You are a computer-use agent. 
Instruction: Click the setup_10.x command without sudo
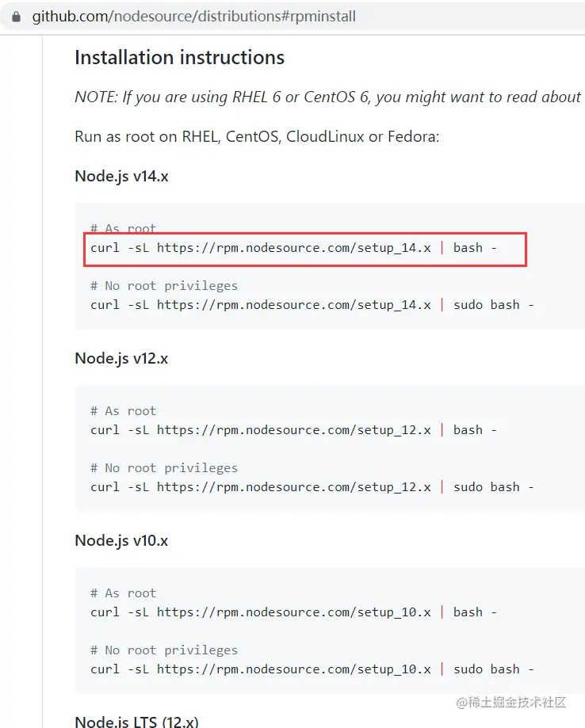pos(294,612)
